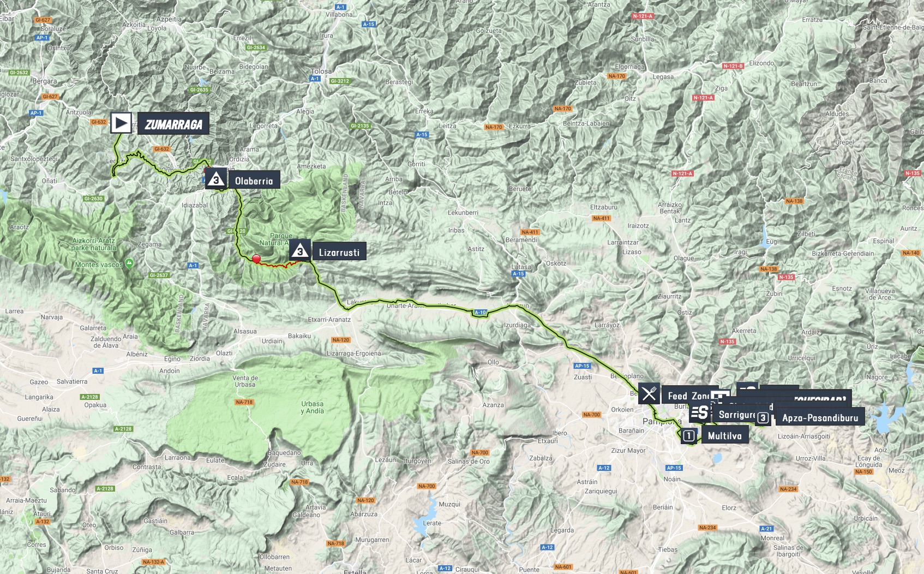924x574 pixels.
Task: Click the red dot on the route
Action: point(256,259)
